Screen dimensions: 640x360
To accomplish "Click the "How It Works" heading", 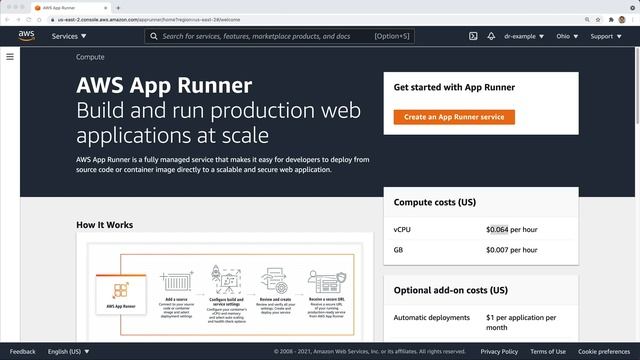I will 104,225.
